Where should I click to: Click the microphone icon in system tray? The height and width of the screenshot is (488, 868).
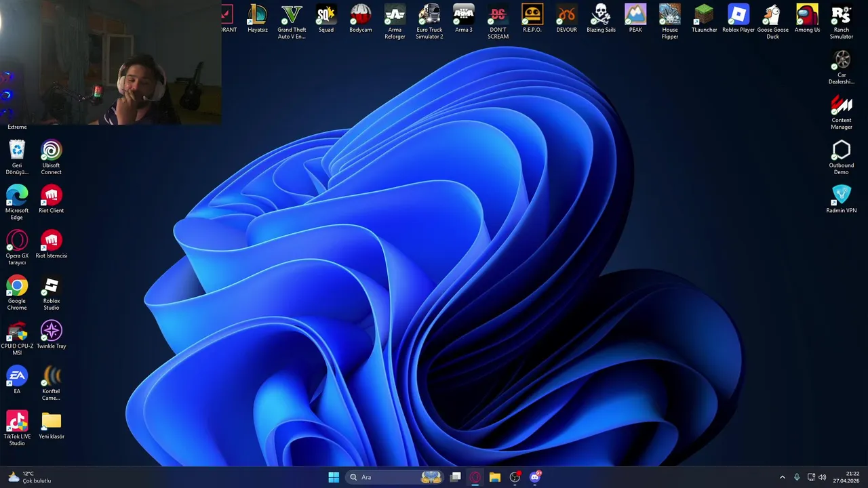(797, 477)
